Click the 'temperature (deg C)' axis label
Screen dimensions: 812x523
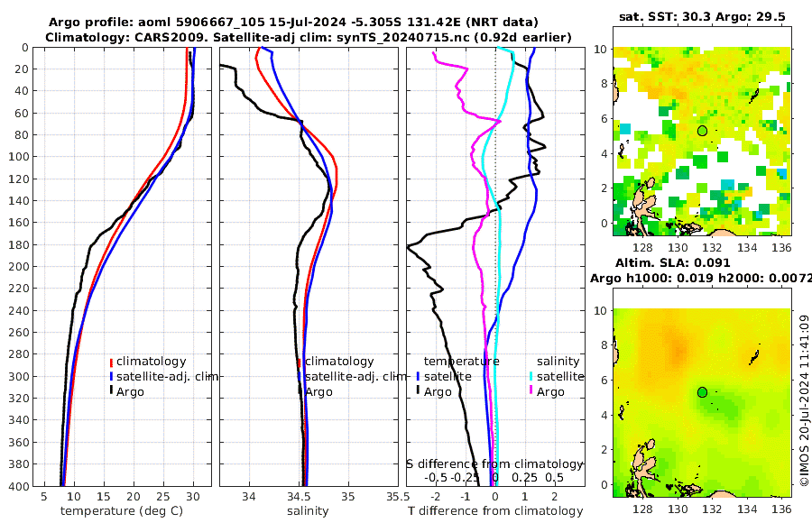click(122, 511)
